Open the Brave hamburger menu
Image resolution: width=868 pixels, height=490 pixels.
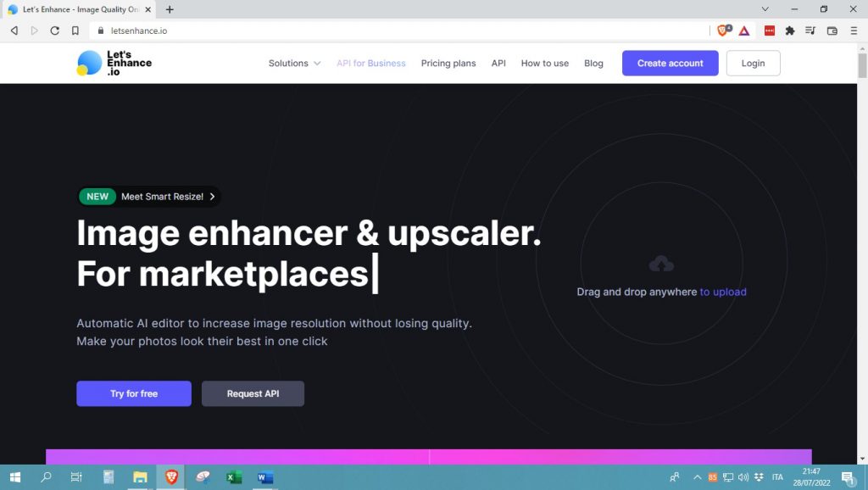(854, 31)
